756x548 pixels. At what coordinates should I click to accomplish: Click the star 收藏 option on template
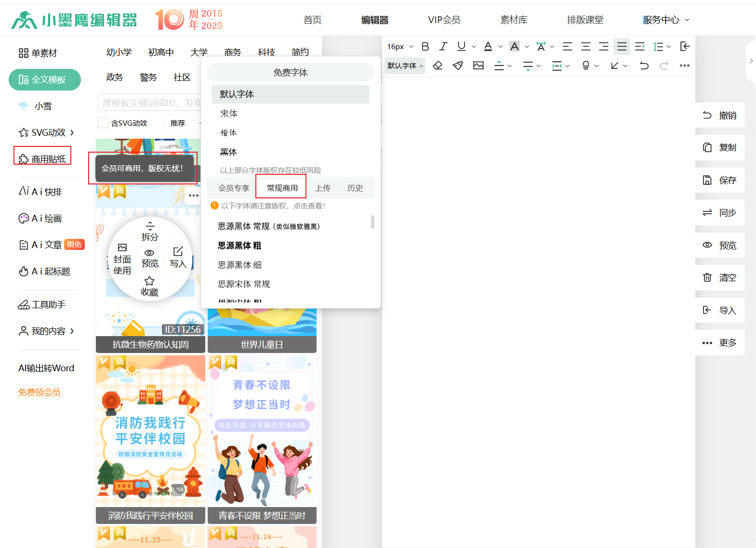pyautogui.click(x=149, y=286)
